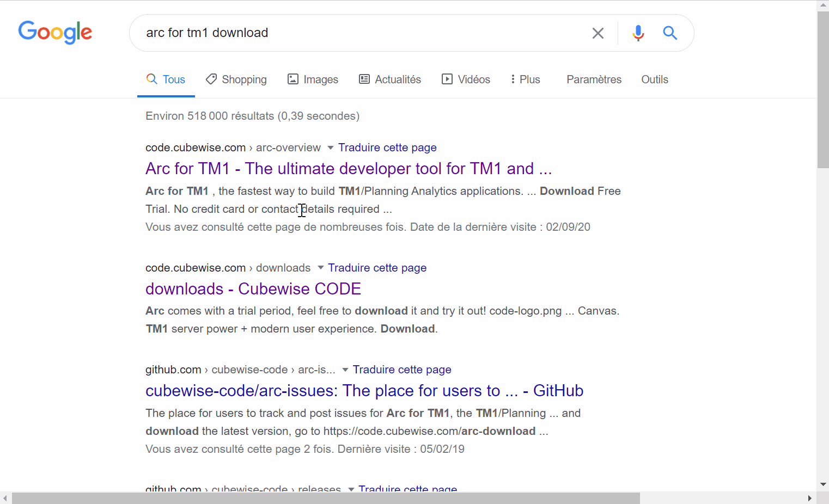
Task: Clear the search box with the X icon
Action: pyautogui.click(x=598, y=33)
